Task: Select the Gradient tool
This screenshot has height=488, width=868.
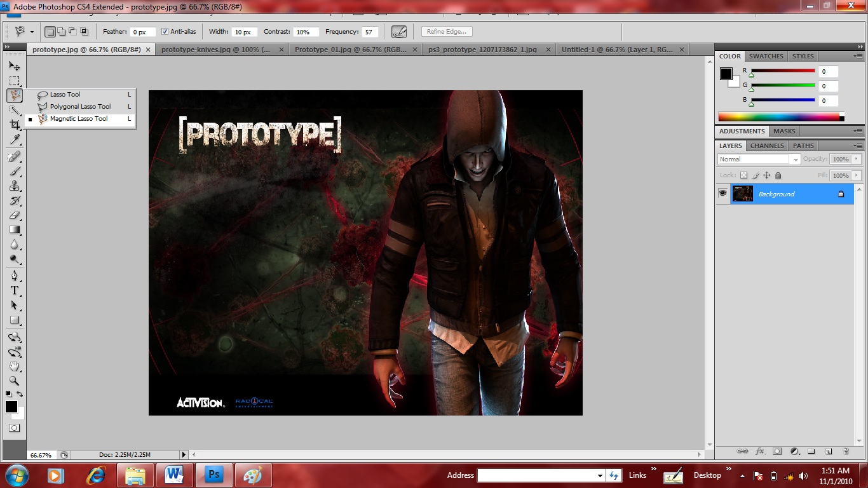Action: click(14, 230)
